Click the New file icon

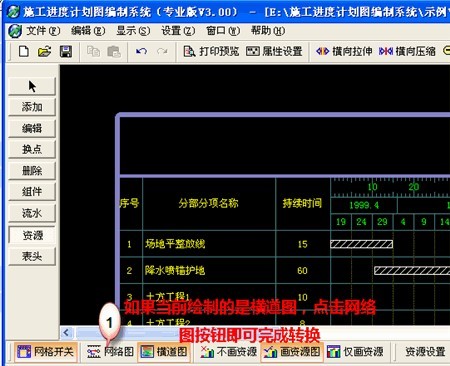pyautogui.click(x=24, y=52)
